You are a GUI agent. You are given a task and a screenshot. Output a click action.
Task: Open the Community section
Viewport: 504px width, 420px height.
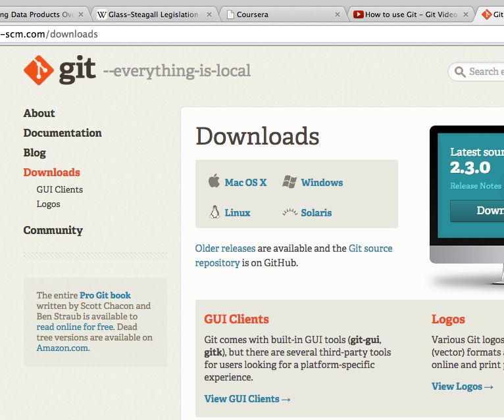[x=53, y=230]
